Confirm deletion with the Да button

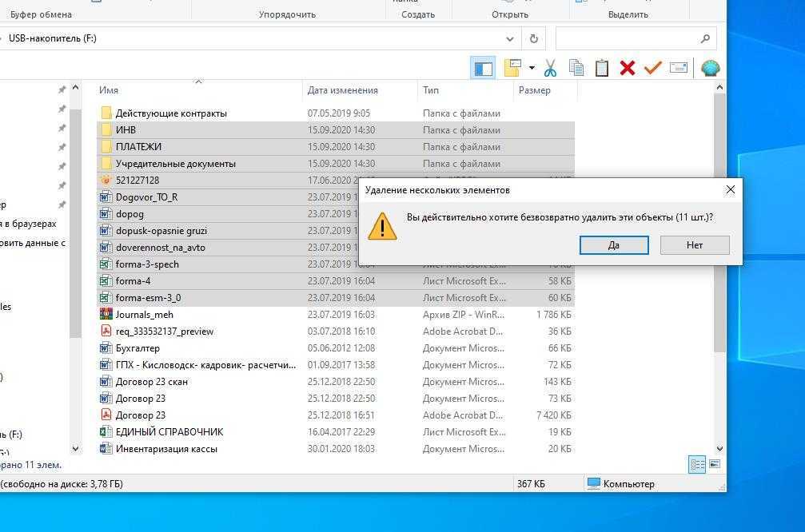click(614, 245)
